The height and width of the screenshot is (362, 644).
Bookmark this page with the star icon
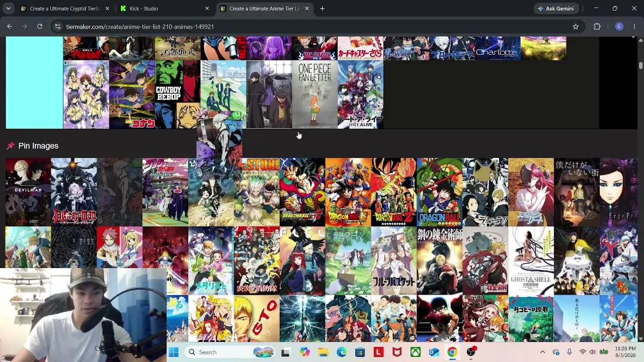tap(576, 27)
